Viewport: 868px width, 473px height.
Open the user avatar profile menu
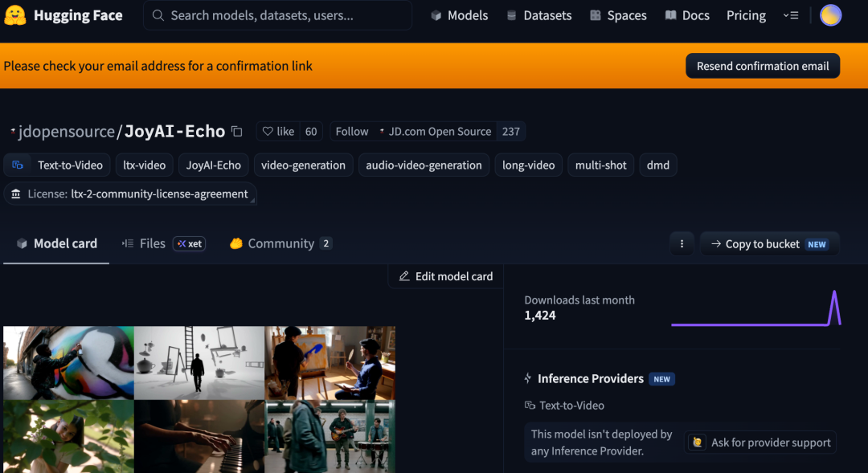point(830,15)
